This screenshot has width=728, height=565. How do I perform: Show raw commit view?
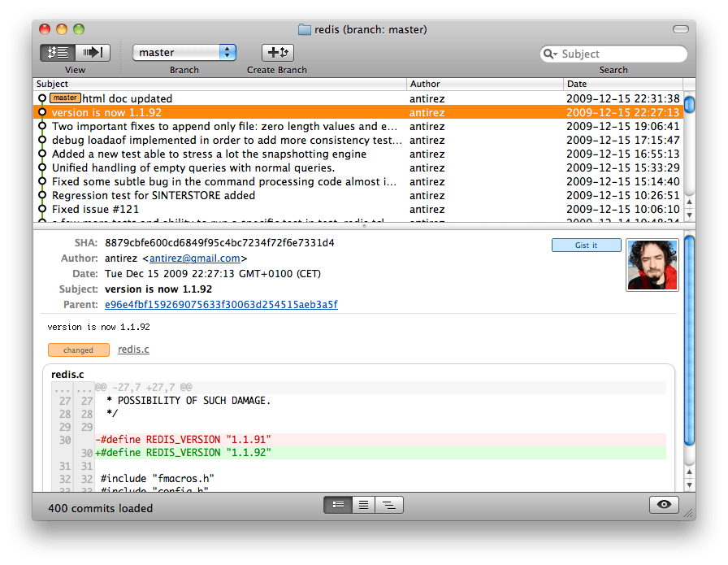click(x=363, y=505)
